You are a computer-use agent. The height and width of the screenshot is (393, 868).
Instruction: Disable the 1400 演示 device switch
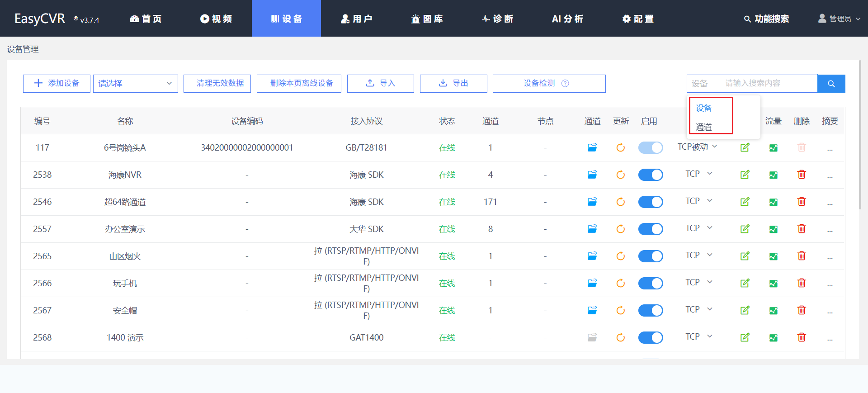coord(650,338)
